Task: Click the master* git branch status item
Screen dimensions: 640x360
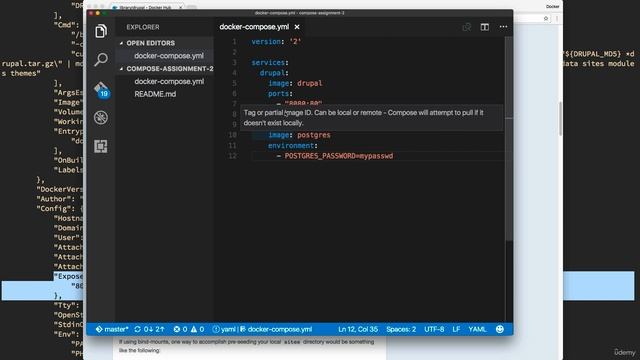Action: (x=112, y=329)
